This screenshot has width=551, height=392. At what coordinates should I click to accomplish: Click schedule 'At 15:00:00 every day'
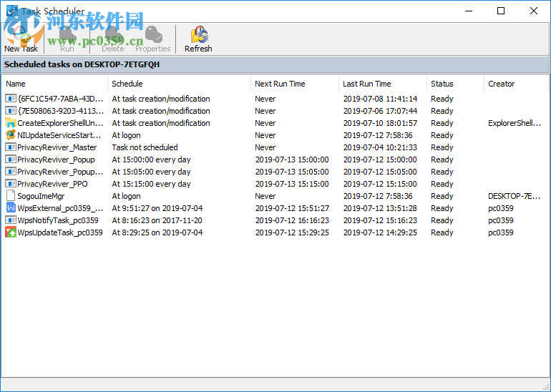[151, 160]
